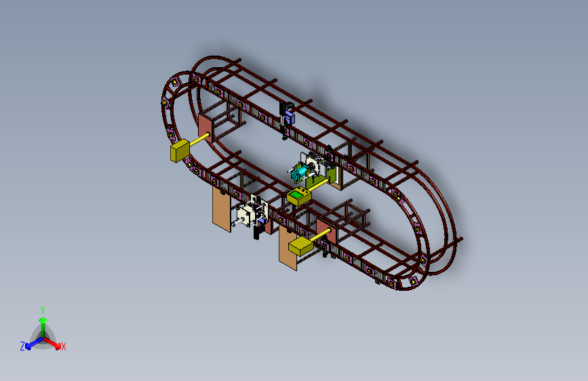Click the blue Z axis arrow of the triad
This screenshot has width=588, height=381.
click(33, 343)
